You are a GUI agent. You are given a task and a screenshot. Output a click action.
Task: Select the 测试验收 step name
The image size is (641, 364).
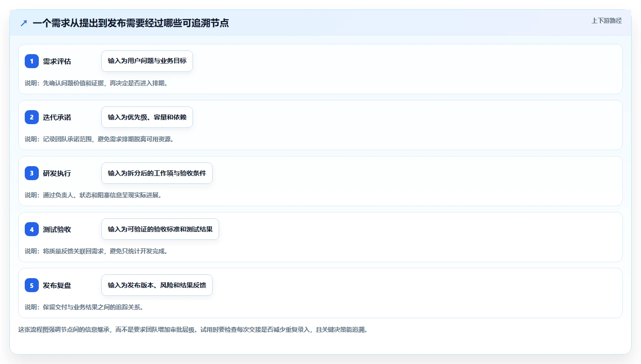tap(57, 229)
